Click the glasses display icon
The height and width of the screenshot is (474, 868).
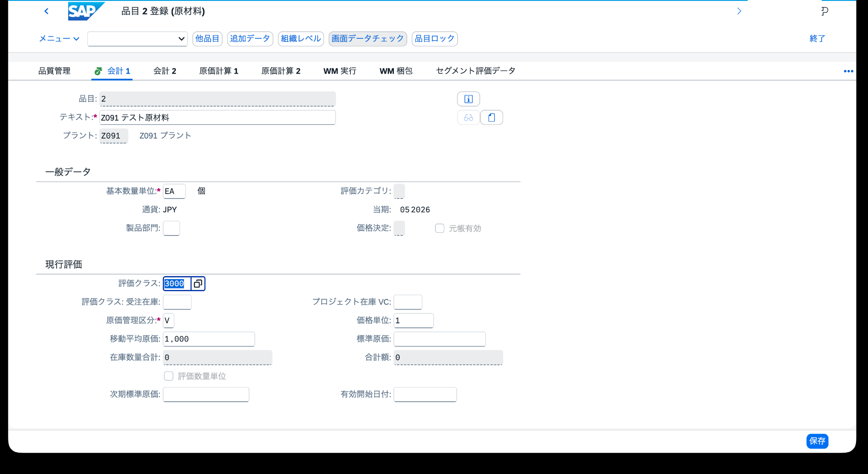point(468,118)
